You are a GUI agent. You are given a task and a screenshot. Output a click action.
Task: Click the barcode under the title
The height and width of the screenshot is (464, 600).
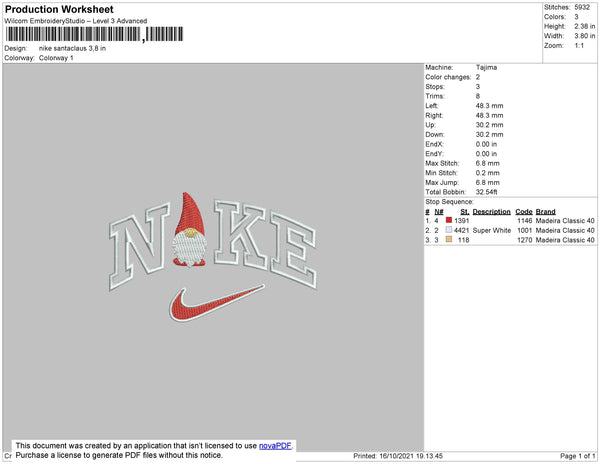click(95, 34)
